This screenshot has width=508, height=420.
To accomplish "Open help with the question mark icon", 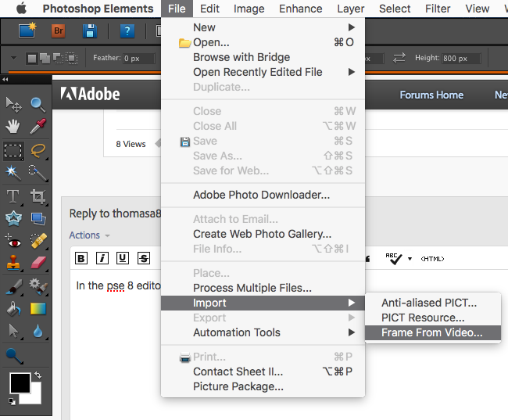I will pyautogui.click(x=127, y=31).
